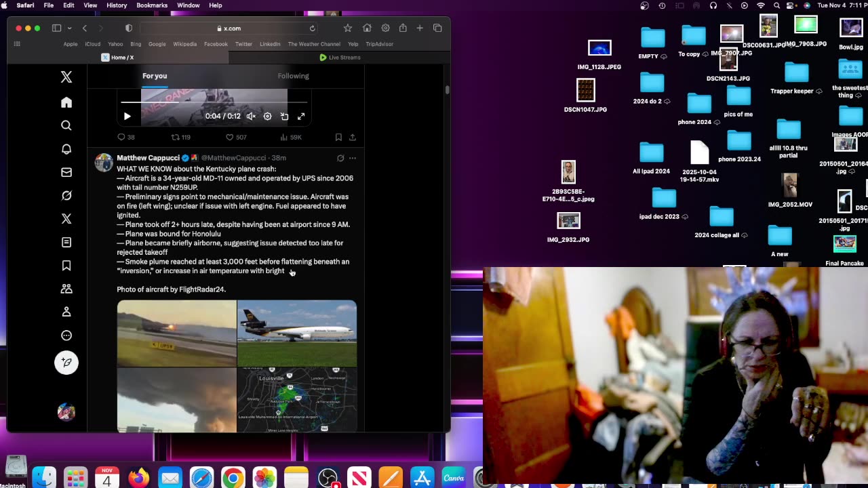Open Facebook favorites link
The image size is (868, 488).
[x=216, y=44]
